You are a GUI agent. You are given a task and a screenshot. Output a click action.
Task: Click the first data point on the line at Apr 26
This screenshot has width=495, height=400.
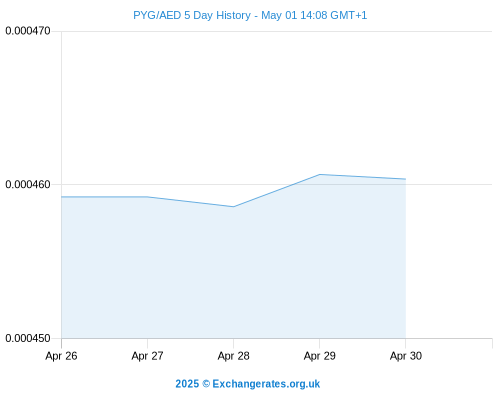coord(62,197)
